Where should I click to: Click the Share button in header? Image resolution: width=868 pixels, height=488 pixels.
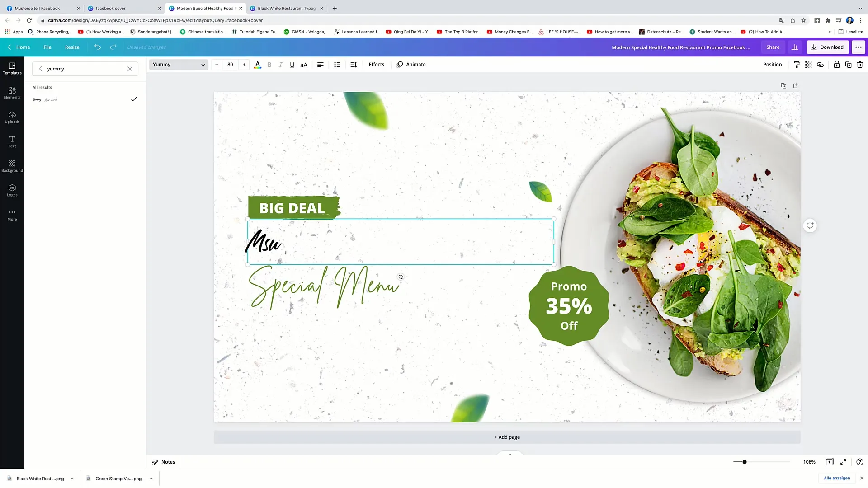click(x=773, y=47)
